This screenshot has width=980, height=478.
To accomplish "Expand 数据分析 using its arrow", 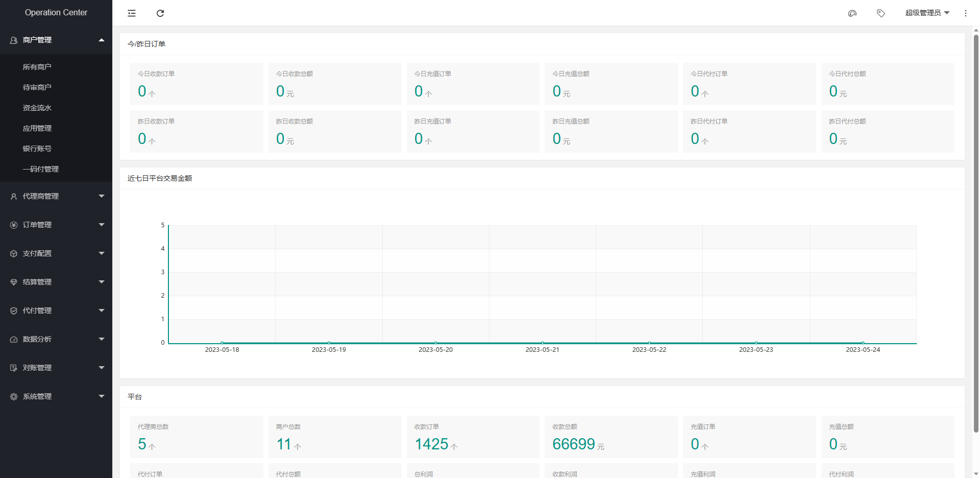I will [x=102, y=339].
